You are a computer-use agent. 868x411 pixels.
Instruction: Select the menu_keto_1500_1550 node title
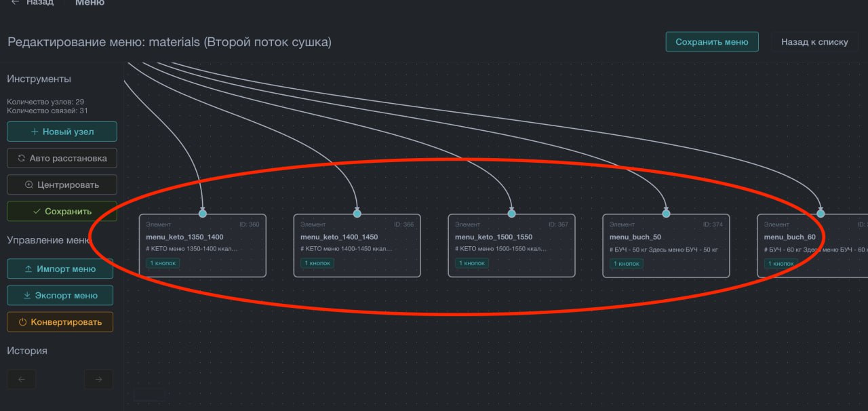pos(494,237)
